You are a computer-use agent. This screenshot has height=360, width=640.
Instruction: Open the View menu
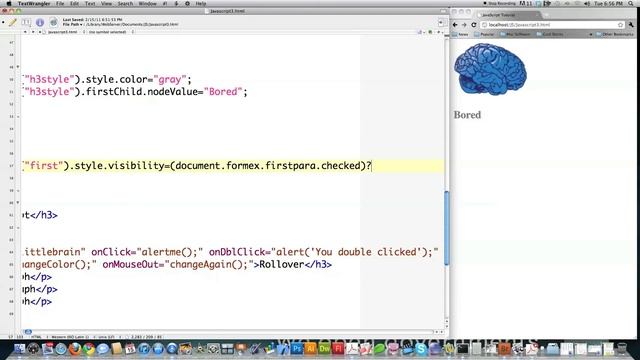[106, 3]
